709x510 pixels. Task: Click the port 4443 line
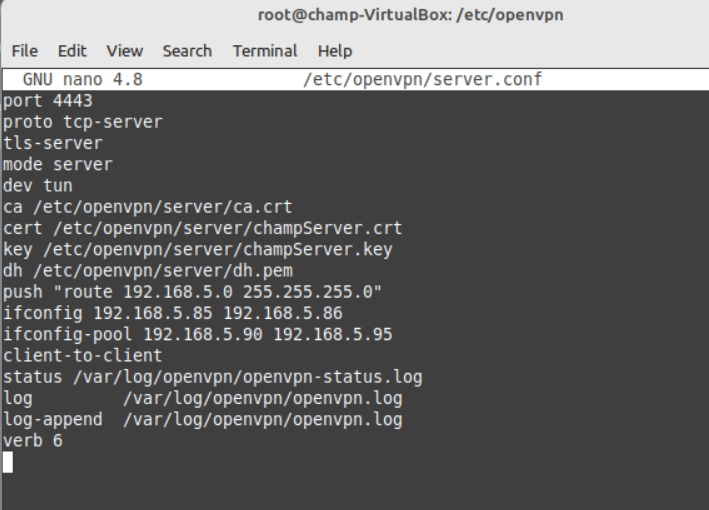(x=47, y=100)
